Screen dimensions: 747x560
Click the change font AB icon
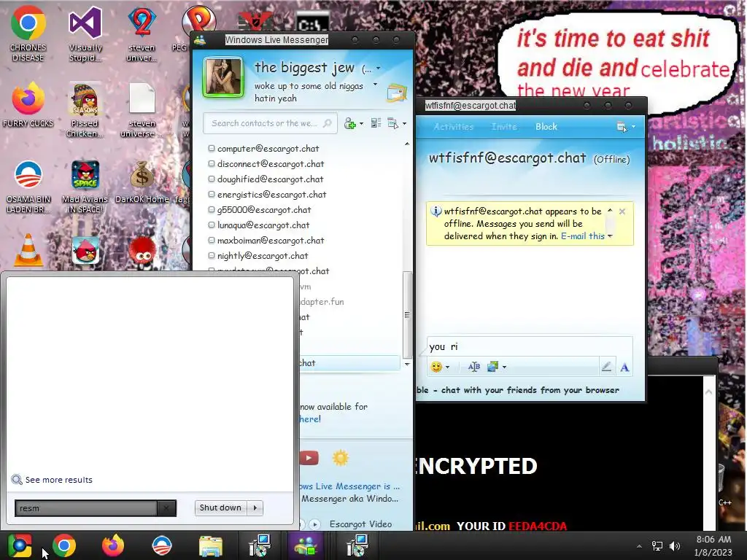point(474,367)
